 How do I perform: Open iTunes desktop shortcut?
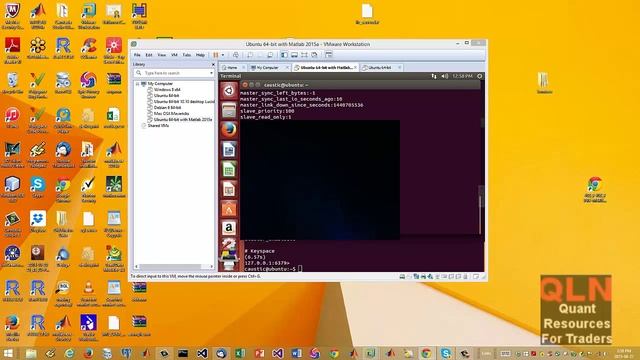[12, 118]
